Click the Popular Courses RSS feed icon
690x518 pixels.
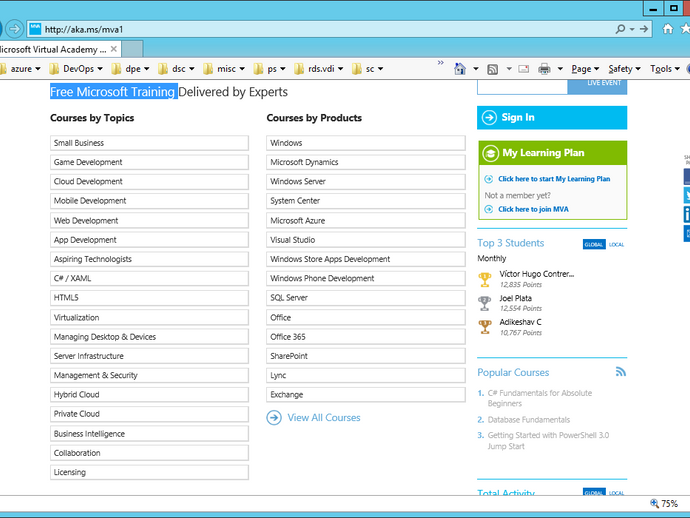point(620,372)
